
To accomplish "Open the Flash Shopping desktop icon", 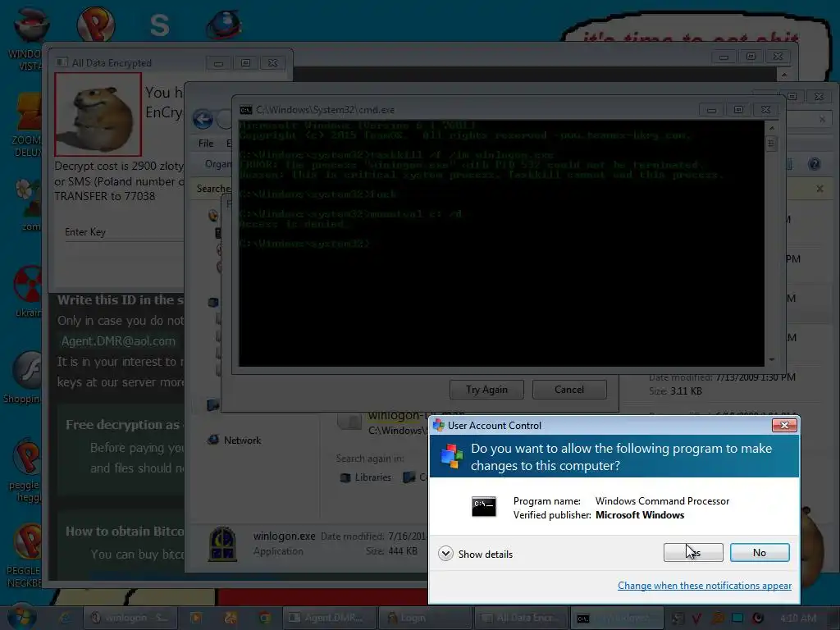I will pyautogui.click(x=24, y=377).
